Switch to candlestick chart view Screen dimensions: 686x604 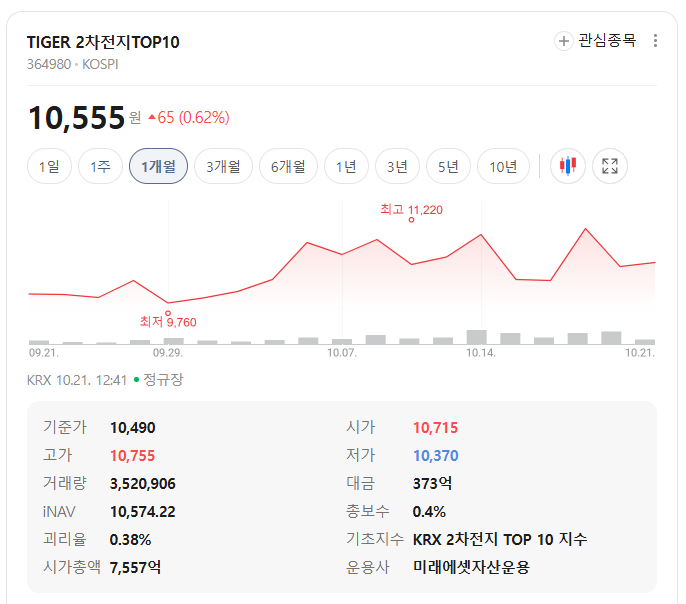[567, 166]
